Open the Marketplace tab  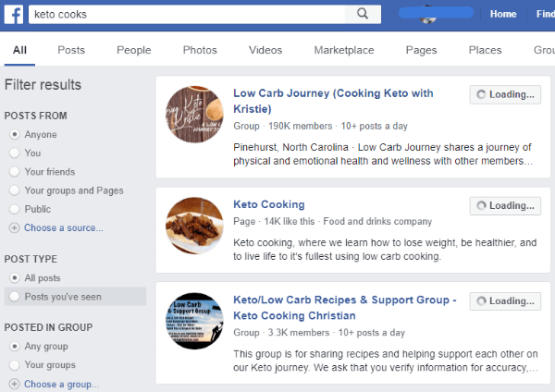[x=344, y=50]
